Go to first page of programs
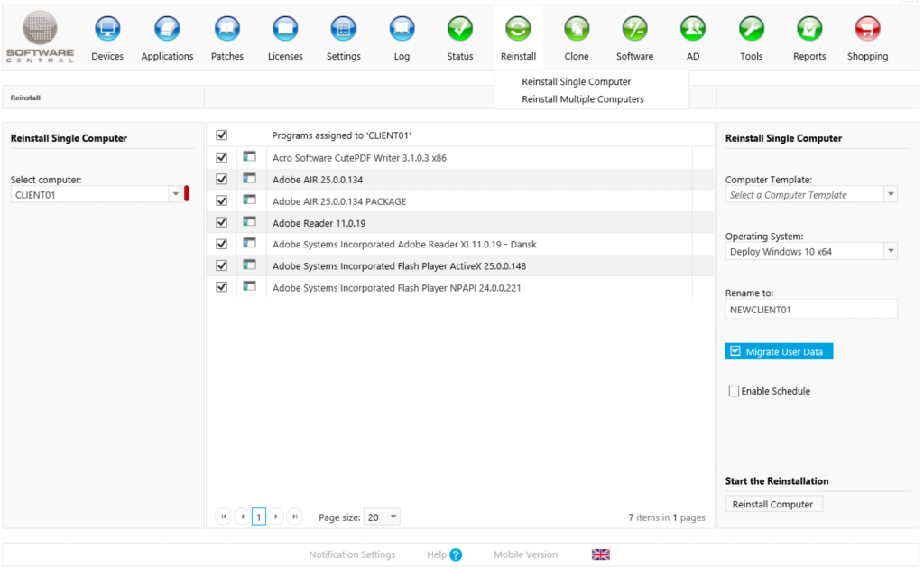 224,517
